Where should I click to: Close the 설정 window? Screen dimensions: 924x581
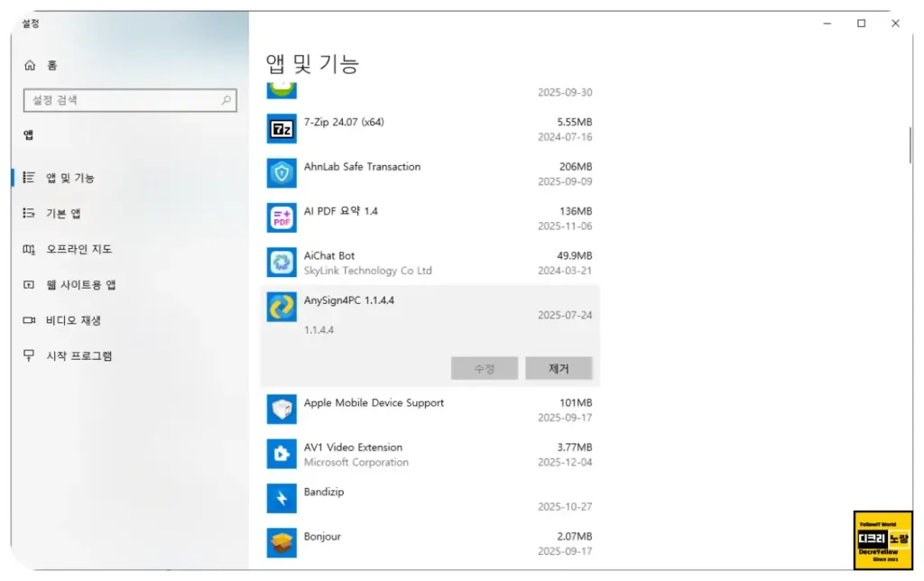(895, 23)
